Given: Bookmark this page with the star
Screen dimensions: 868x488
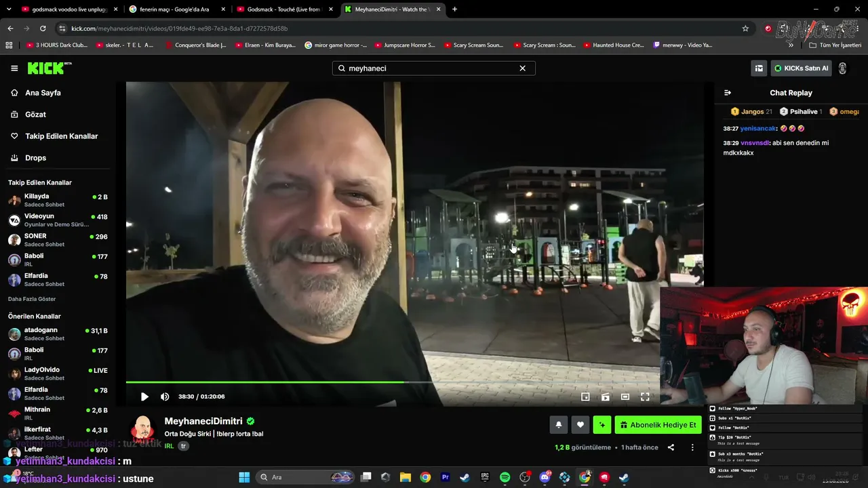Looking at the screenshot, I should point(745,28).
